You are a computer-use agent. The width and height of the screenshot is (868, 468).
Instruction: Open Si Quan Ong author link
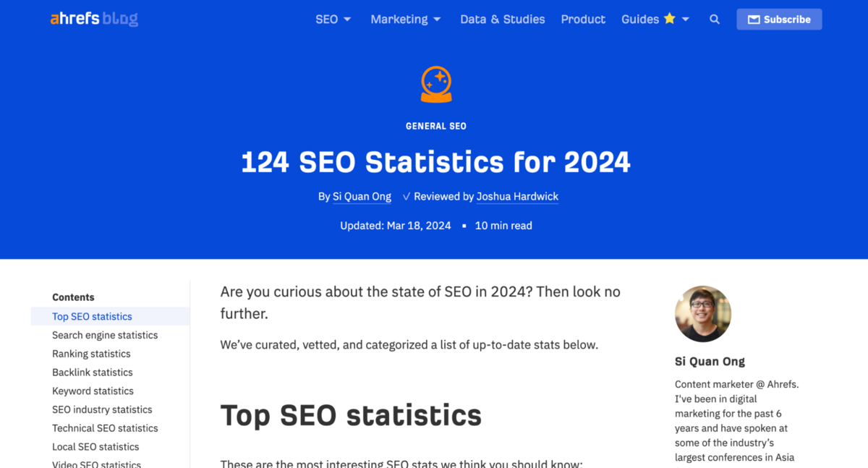(362, 197)
